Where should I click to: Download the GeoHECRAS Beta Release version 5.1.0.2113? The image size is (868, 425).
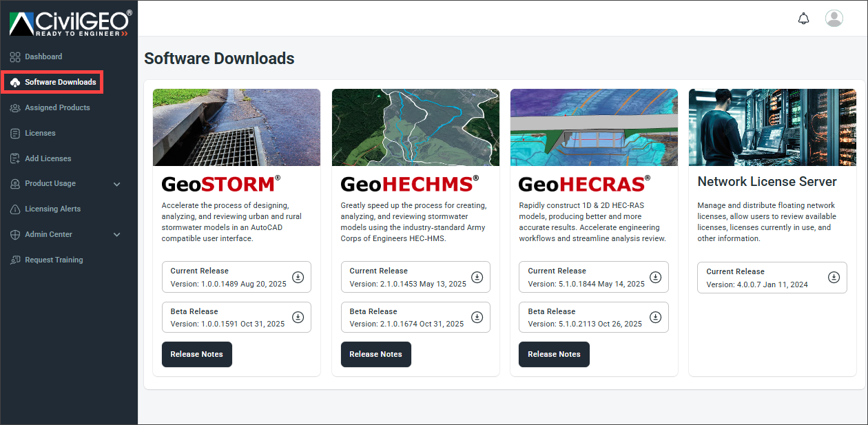coord(655,317)
